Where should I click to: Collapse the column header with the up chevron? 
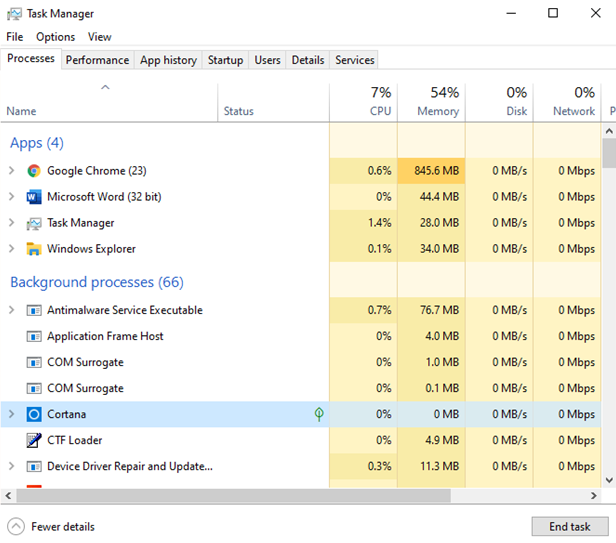click(x=105, y=87)
